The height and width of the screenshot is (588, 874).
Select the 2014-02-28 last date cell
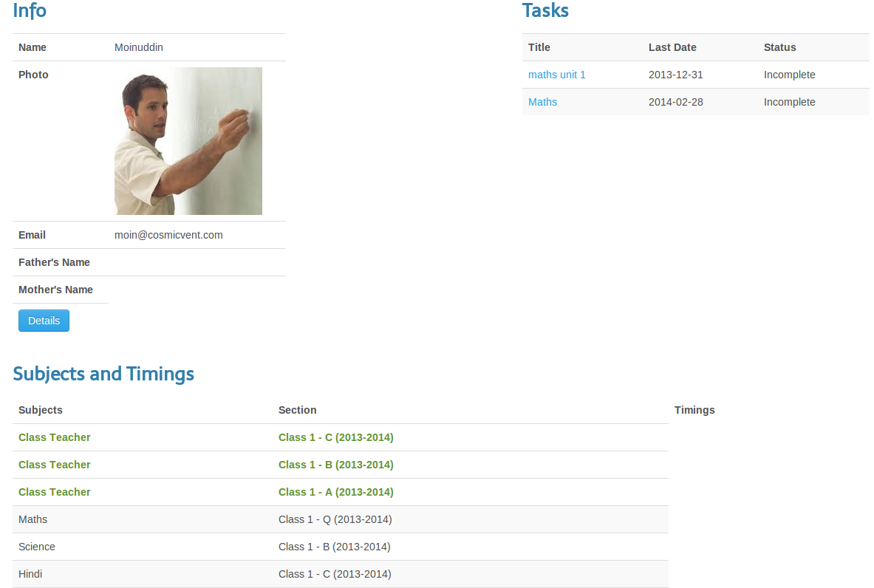coord(675,102)
